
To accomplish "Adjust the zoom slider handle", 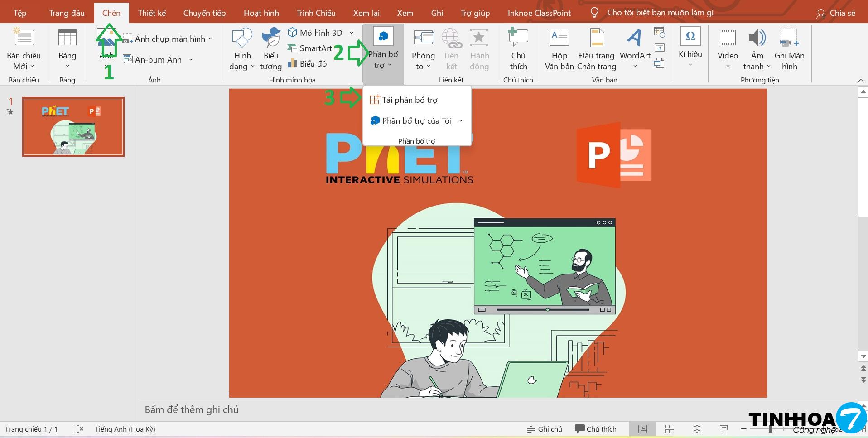I will pos(770,429).
